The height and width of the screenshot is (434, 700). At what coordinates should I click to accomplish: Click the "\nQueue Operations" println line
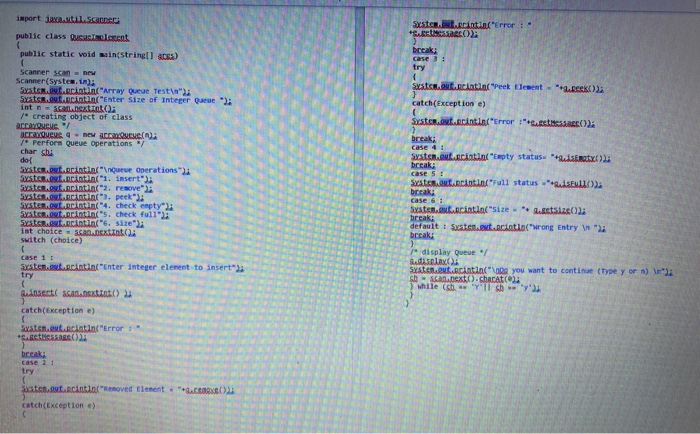105,170
